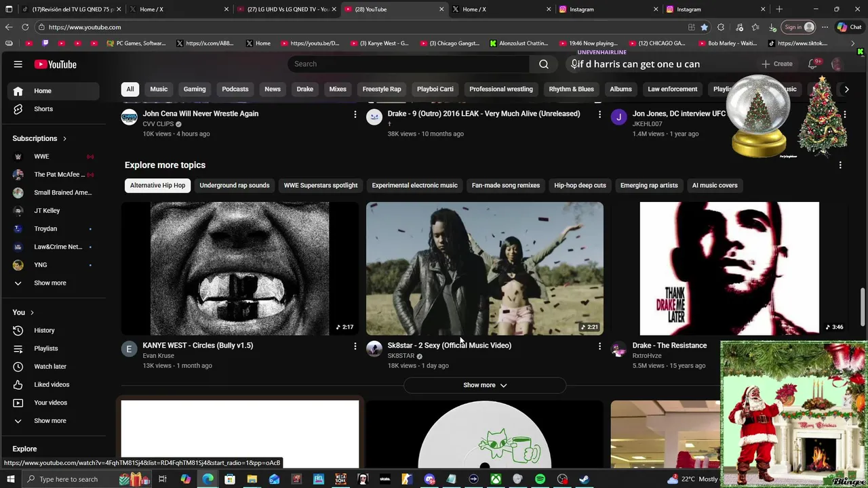Select the Freestyle Rap filter chip
The height and width of the screenshot is (488, 868).
tap(382, 89)
